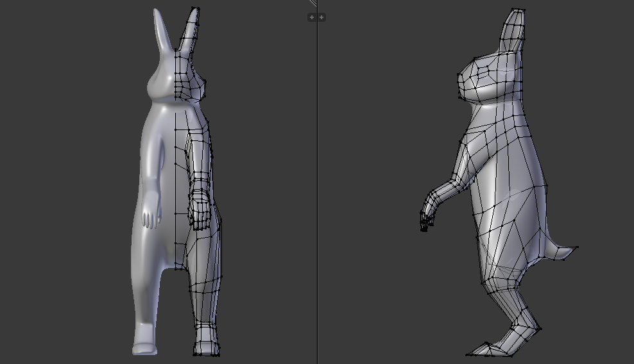Select the rabbit's tail tip in side view
Viewport: 634px width, 364px height.
pos(576,247)
